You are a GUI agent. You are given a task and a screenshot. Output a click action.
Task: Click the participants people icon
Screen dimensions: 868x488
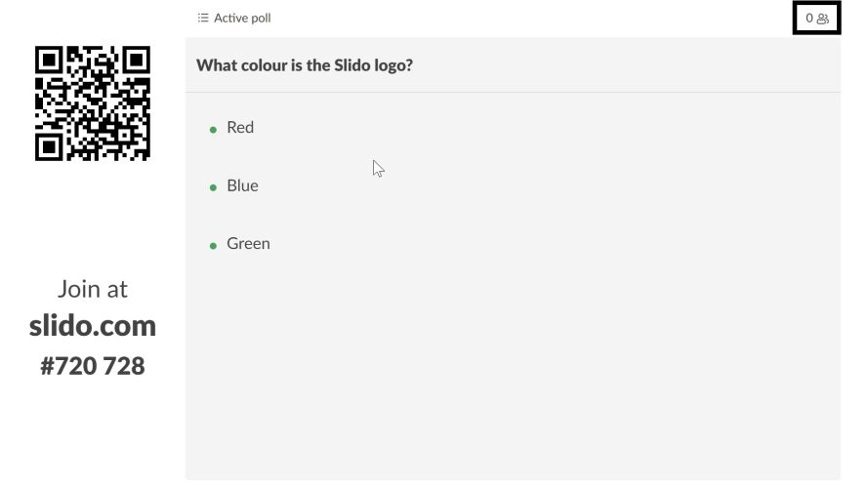pyautogui.click(x=823, y=19)
